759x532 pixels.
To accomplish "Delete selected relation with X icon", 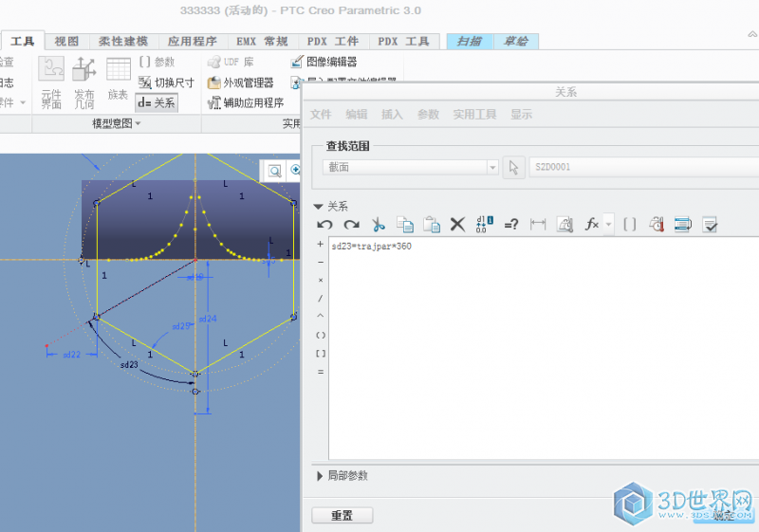I will pyautogui.click(x=457, y=225).
